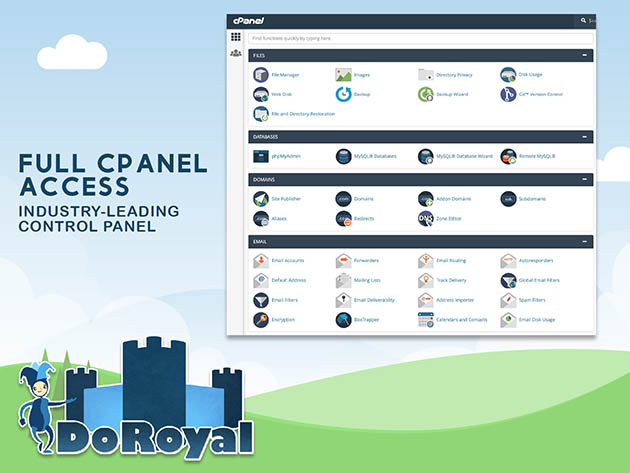Image resolution: width=630 pixels, height=473 pixels.
Task: Click the apps grid icon in sidebar
Action: click(236, 37)
